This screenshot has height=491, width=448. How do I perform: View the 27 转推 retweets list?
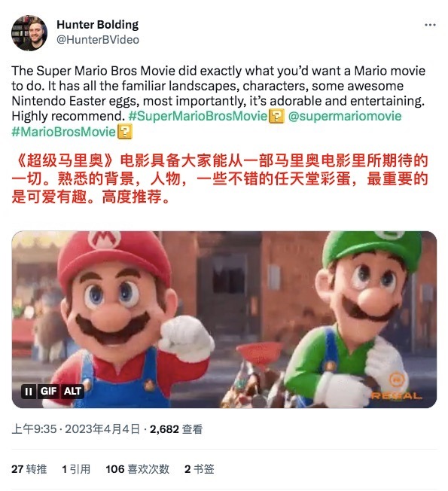[29, 469]
